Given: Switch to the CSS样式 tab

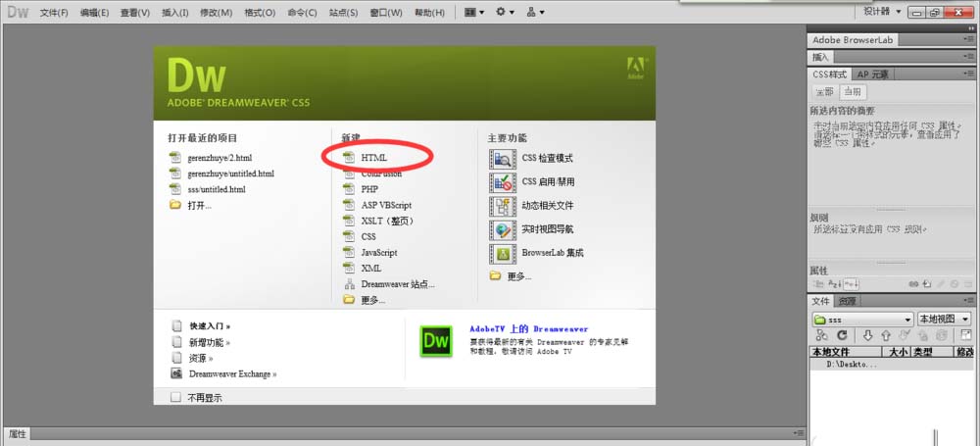Looking at the screenshot, I should click(829, 74).
